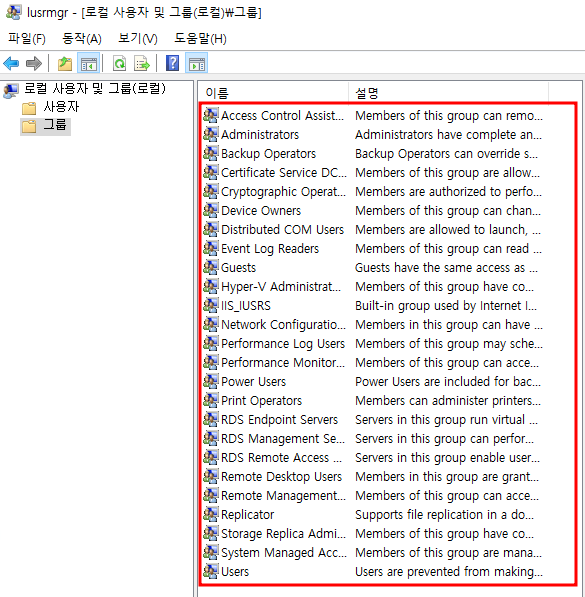Select the RDS Endpoint Servers group
Screen dimensions: 585x597
pyautogui.click(x=280, y=420)
